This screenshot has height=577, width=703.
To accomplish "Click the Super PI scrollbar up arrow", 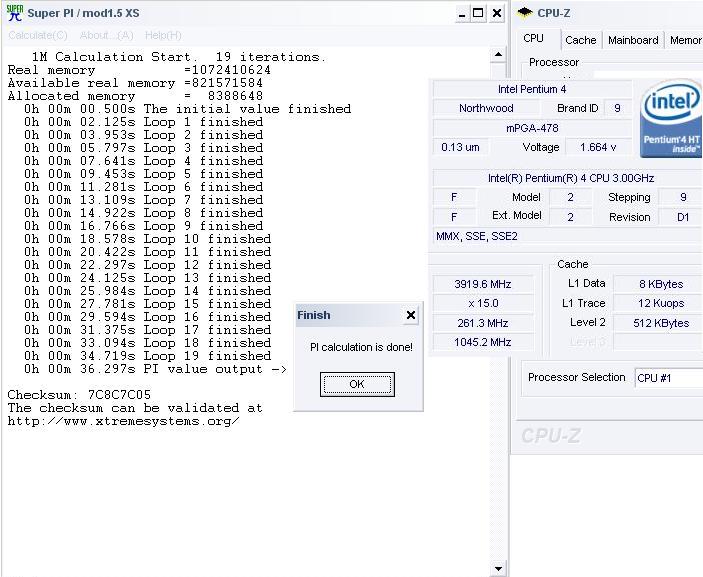I will tap(498, 55).
